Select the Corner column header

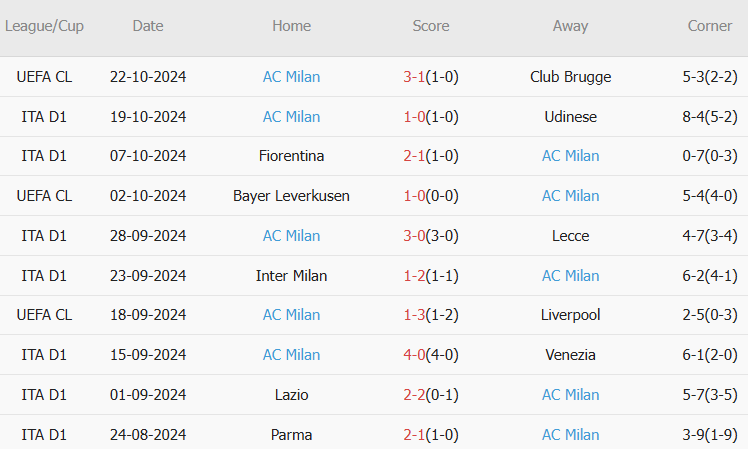click(x=710, y=26)
